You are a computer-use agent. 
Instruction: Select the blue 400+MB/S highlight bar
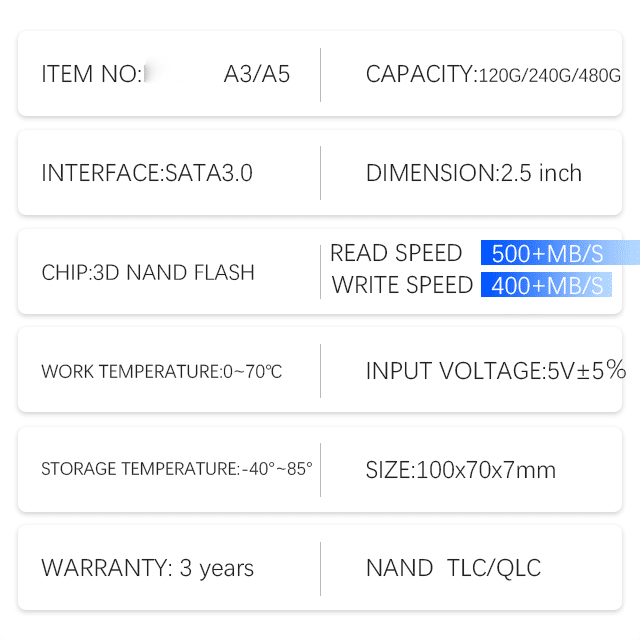click(547, 284)
